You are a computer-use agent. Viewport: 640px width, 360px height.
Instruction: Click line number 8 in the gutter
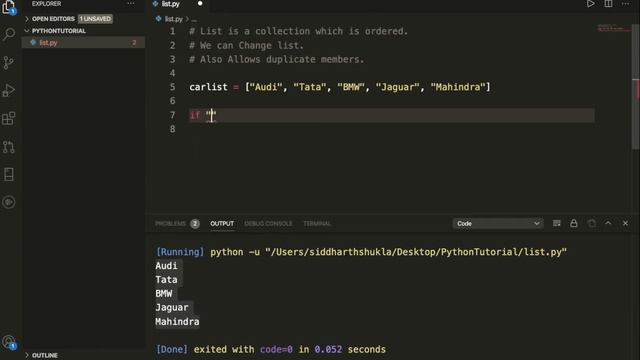coord(172,129)
